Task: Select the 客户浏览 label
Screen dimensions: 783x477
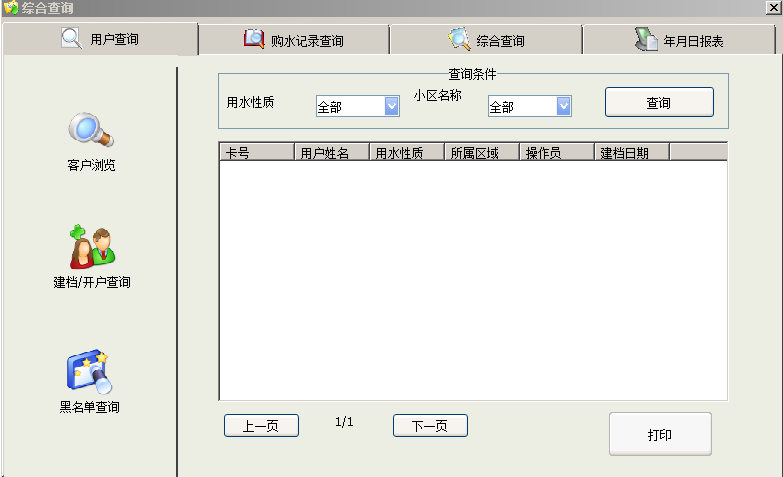Action: point(91,165)
